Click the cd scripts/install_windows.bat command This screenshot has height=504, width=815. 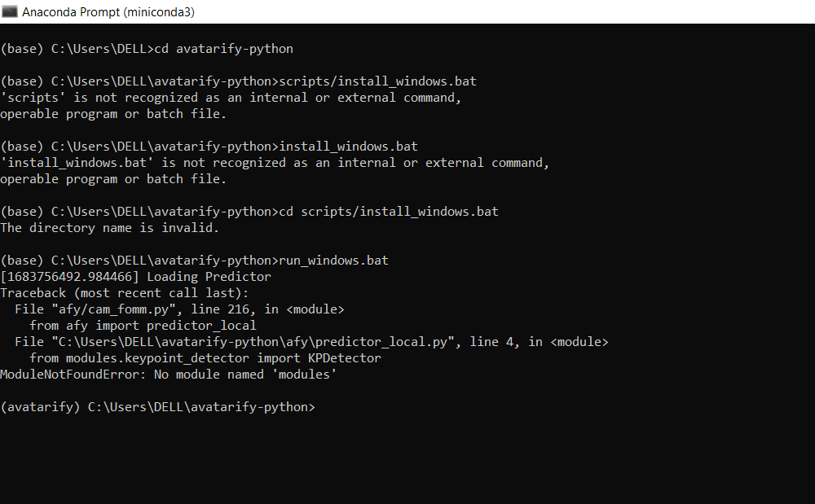(390, 211)
